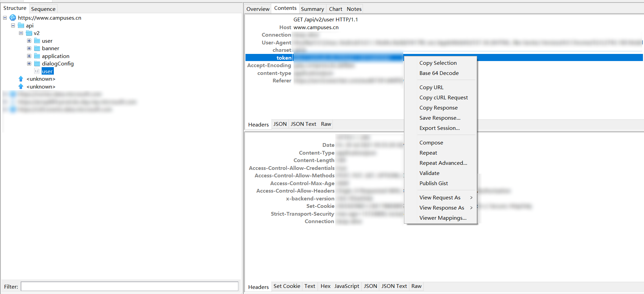Select the highlighted user request tree item
This screenshot has height=294, width=644.
[x=47, y=71]
